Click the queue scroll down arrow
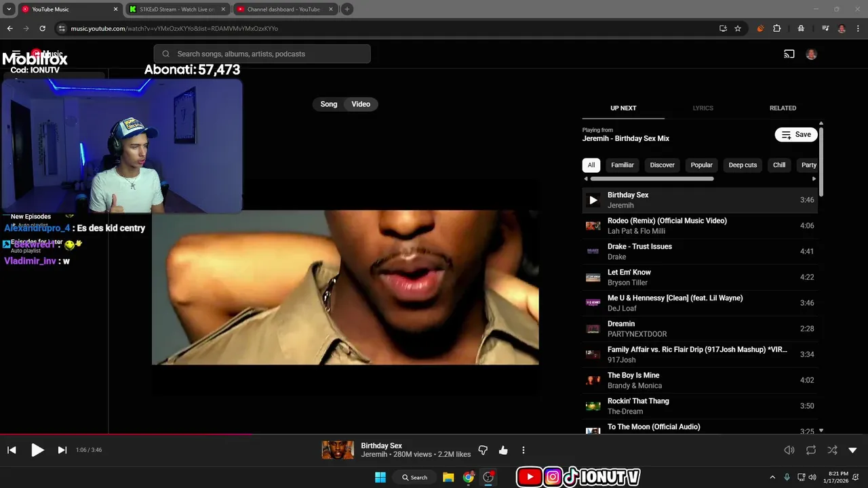Image resolution: width=868 pixels, height=488 pixels. click(x=821, y=430)
